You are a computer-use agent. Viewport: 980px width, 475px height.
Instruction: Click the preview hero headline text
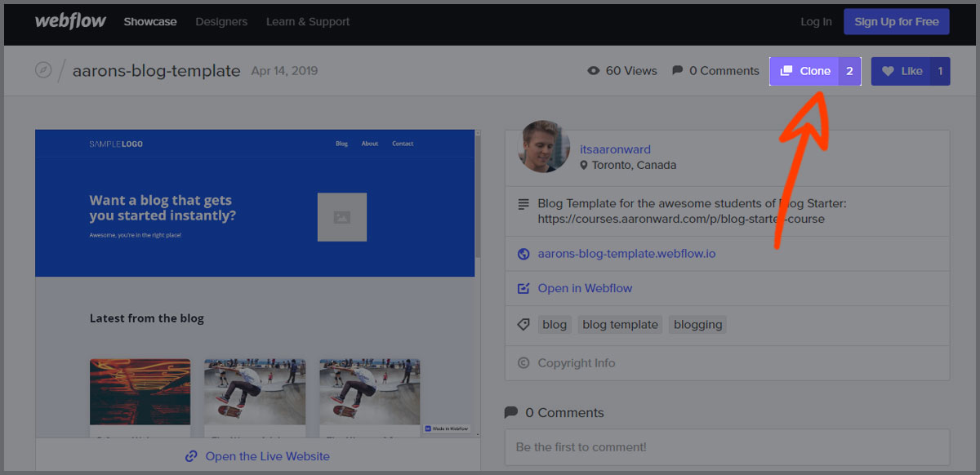tap(163, 208)
